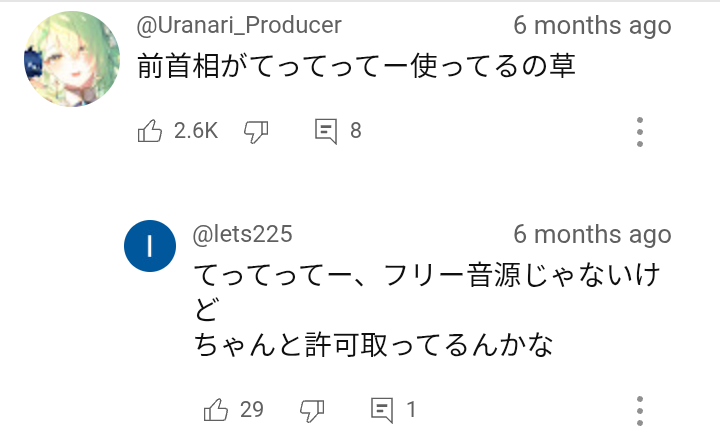Click the 29 like count
The height and width of the screenshot is (440, 720).
(x=252, y=409)
